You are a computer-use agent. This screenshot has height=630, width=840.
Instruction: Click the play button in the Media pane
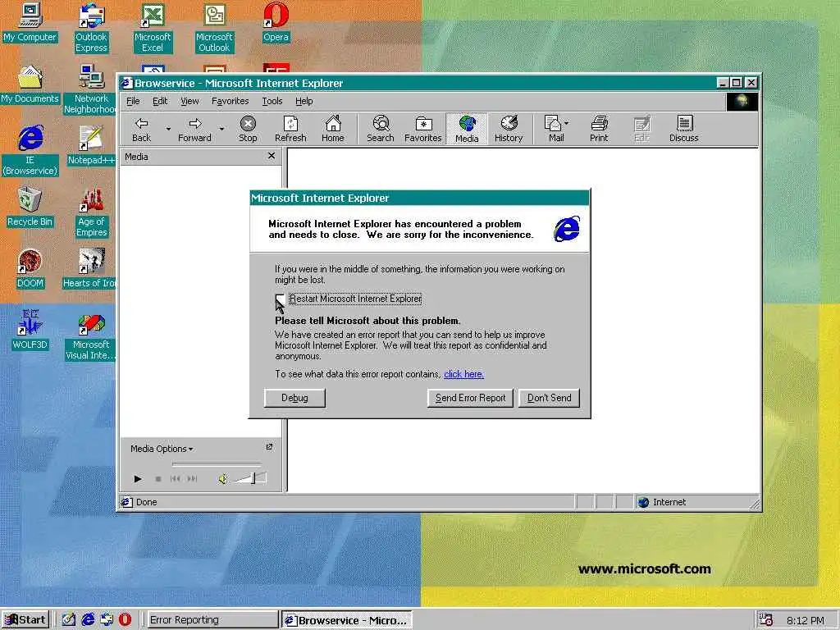[x=138, y=479]
